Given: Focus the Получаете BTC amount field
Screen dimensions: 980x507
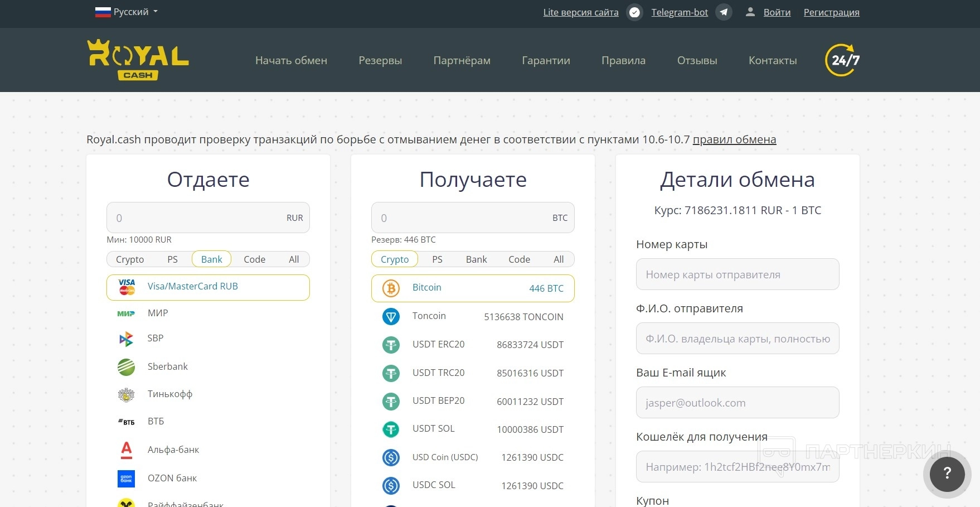Looking at the screenshot, I should pyautogui.click(x=473, y=218).
